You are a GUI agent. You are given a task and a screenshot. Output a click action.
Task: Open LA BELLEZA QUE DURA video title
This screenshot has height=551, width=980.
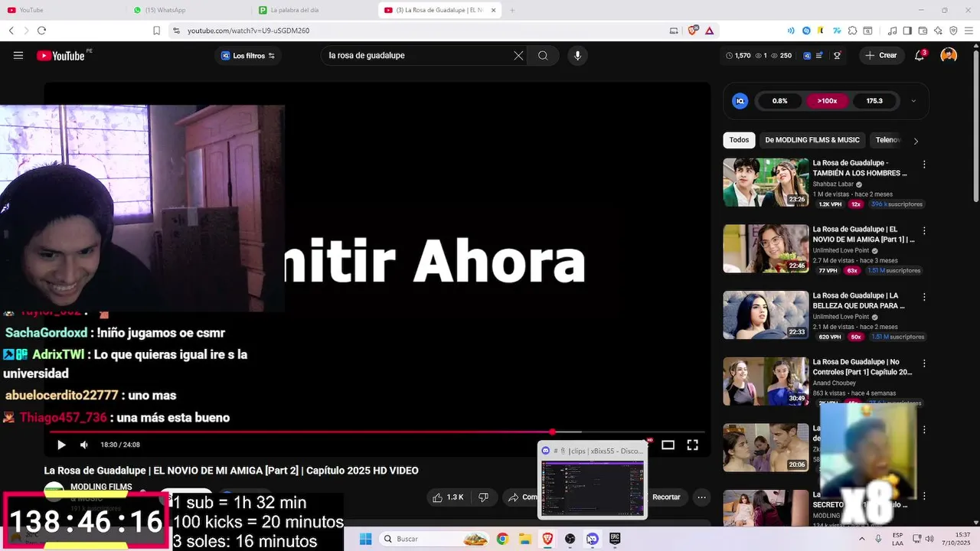tap(858, 300)
